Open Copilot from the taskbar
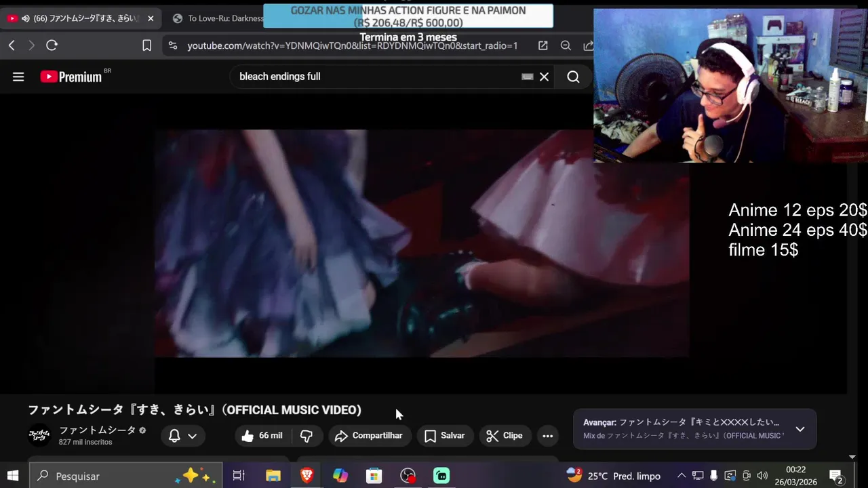This screenshot has width=868, height=488. 340,476
